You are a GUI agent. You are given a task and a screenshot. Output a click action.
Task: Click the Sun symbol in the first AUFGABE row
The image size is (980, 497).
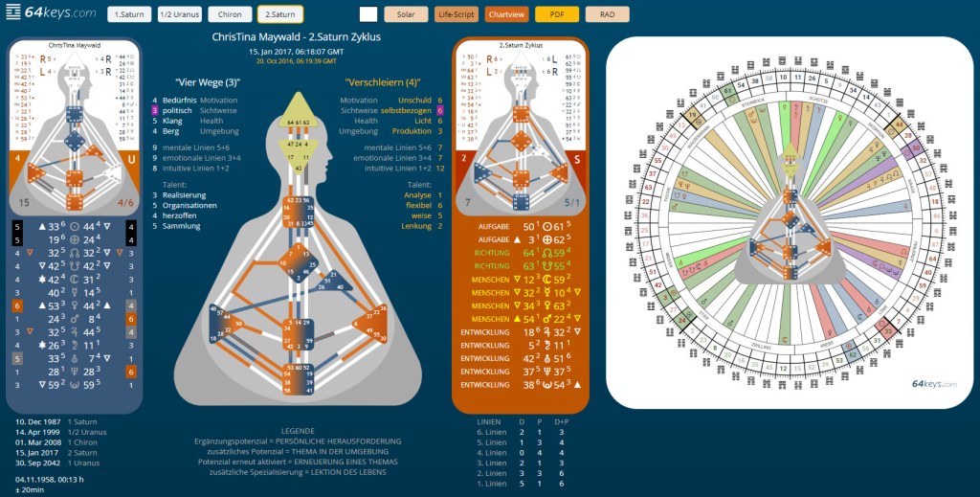[549, 226]
